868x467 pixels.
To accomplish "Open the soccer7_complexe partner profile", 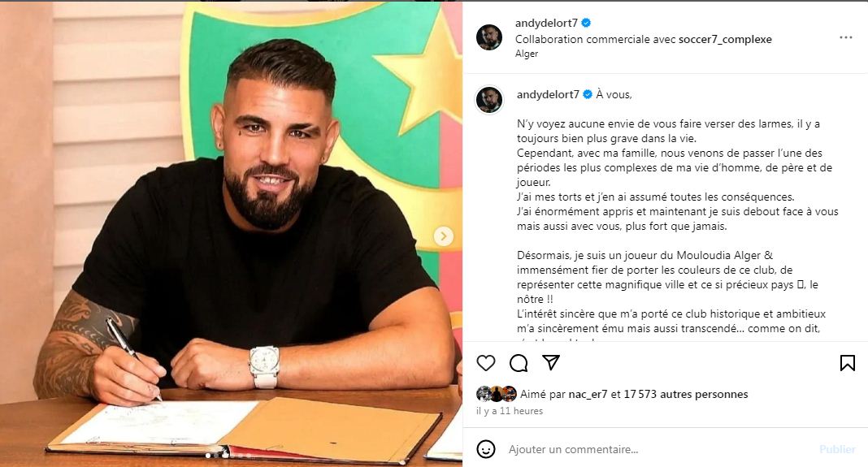I will (725, 39).
